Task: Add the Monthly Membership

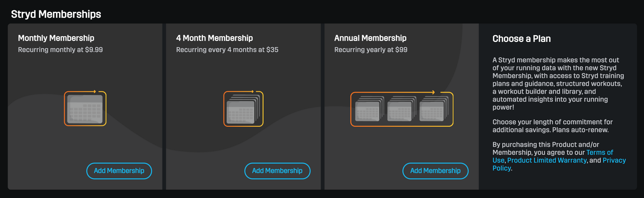Action: tap(119, 171)
